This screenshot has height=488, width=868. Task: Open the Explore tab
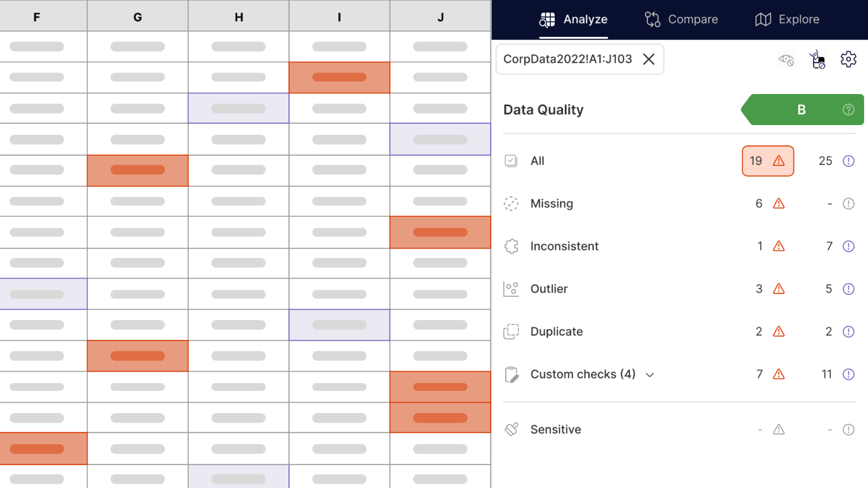click(x=787, y=20)
